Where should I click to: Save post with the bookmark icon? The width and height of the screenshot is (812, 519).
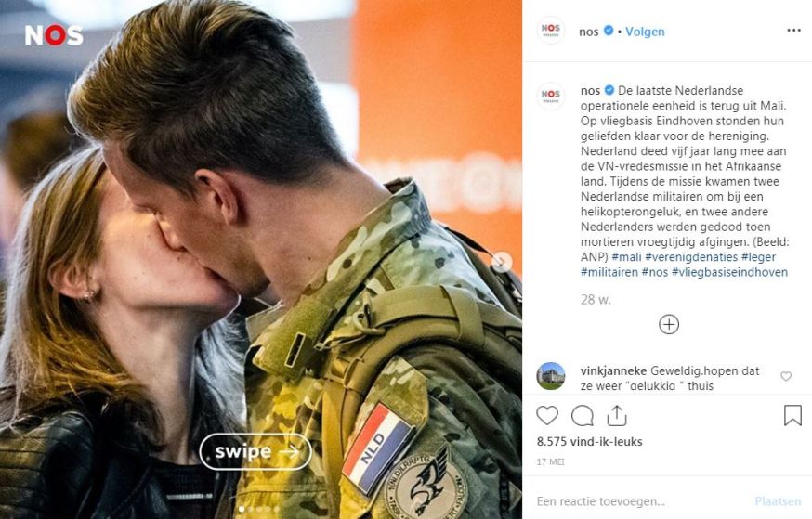click(x=792, y=416)
